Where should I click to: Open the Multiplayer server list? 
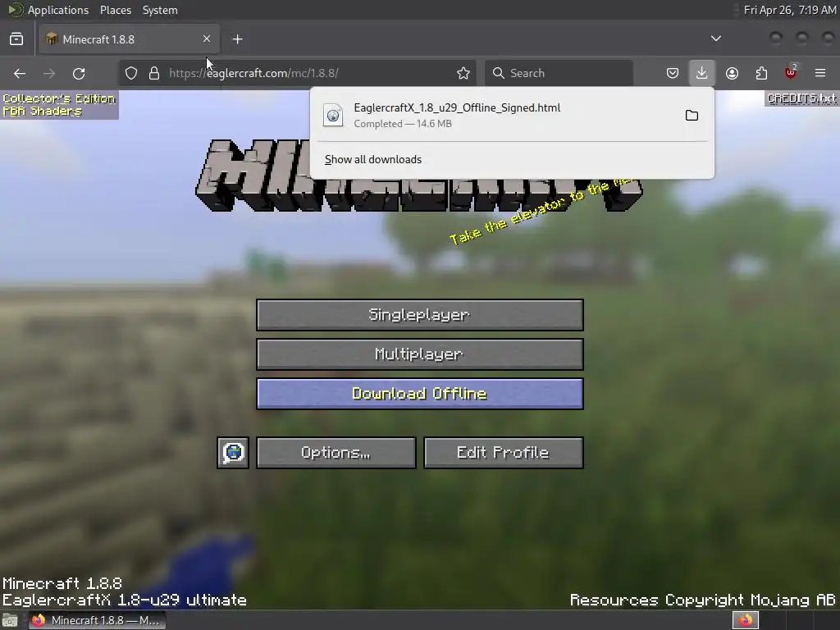coord(420,354)
